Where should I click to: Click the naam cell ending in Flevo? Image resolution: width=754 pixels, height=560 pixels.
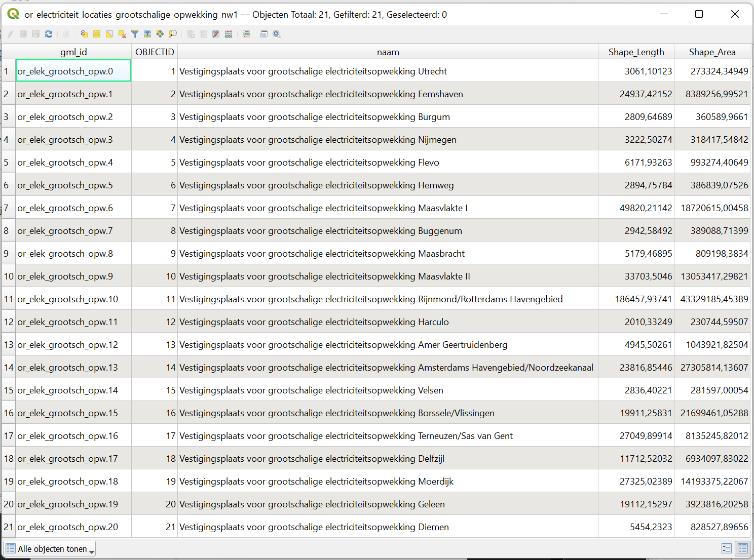[x=388, y=162]
